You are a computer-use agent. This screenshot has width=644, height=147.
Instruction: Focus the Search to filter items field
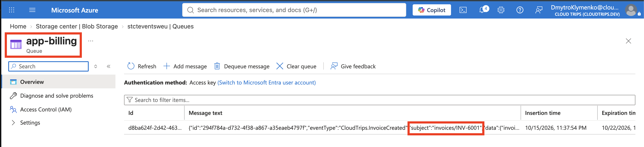click(x=380, y=100)
